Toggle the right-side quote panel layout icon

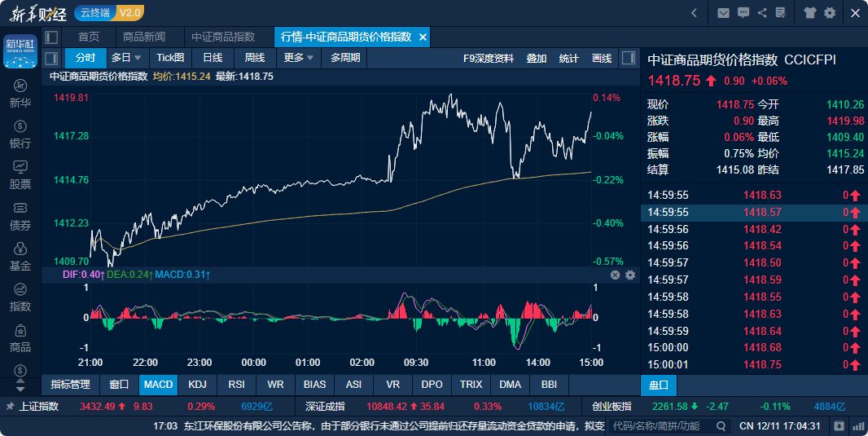628,58
